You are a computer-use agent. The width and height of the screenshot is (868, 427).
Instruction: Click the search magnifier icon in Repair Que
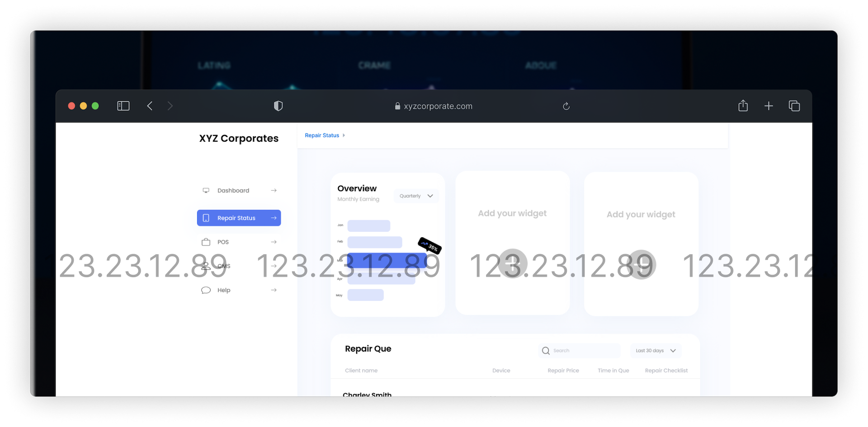tap(546, 351)
